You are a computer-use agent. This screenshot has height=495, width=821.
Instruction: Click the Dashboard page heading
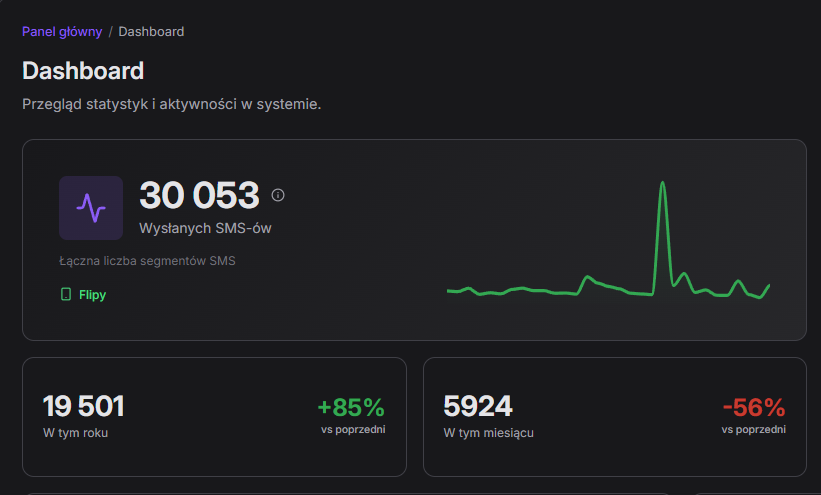point(83,71)
